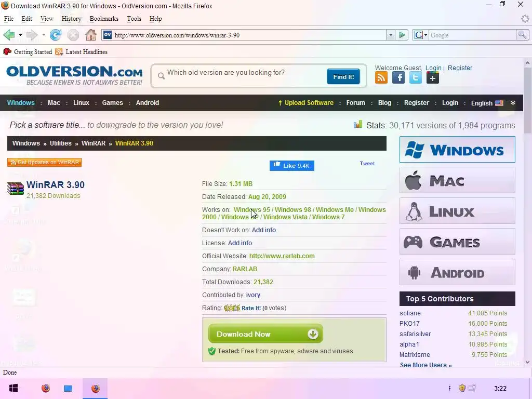Click Add info next to License

240,243
